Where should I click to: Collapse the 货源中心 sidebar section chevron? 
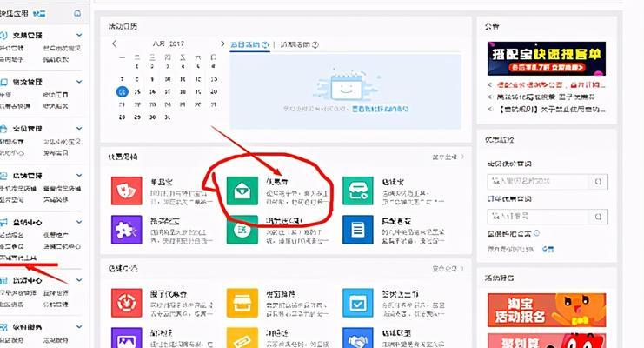point(79,280)
